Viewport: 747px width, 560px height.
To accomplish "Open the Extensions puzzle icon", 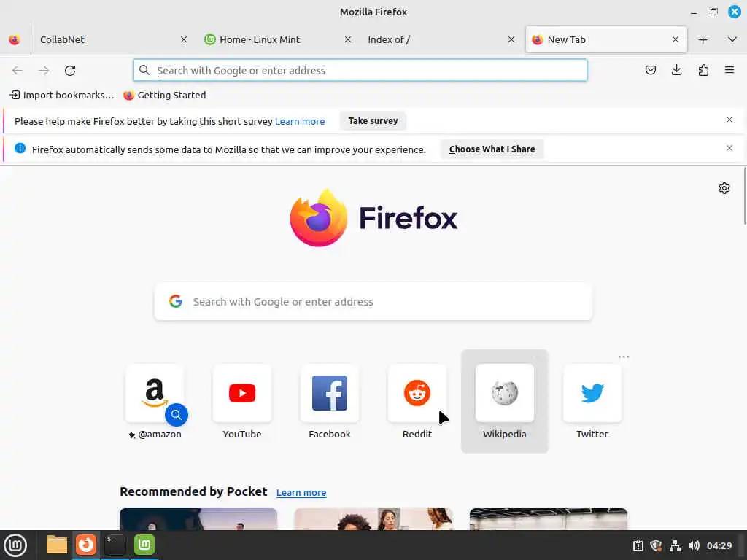I will point(703,71).
